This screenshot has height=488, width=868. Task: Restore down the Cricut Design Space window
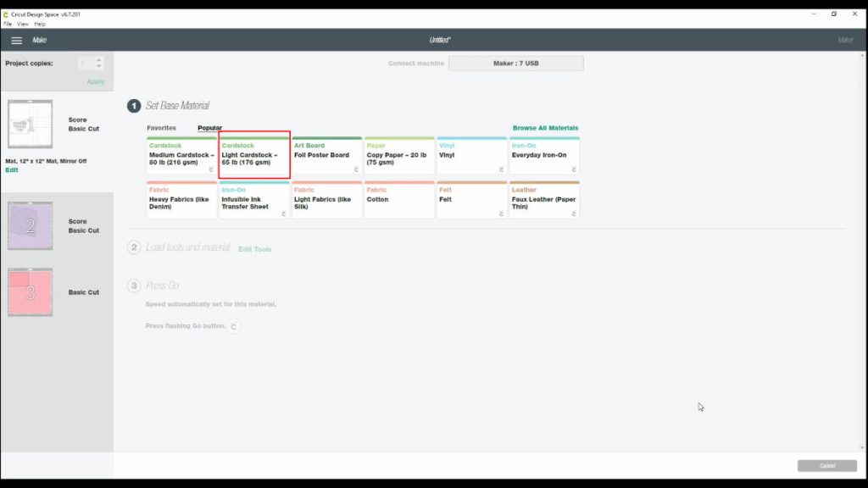click(834, 14)
